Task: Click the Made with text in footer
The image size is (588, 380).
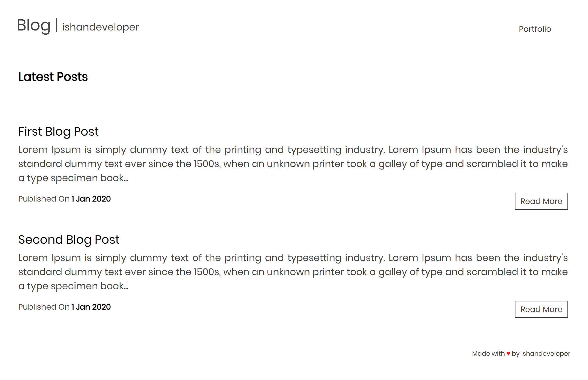Action: 488,353
